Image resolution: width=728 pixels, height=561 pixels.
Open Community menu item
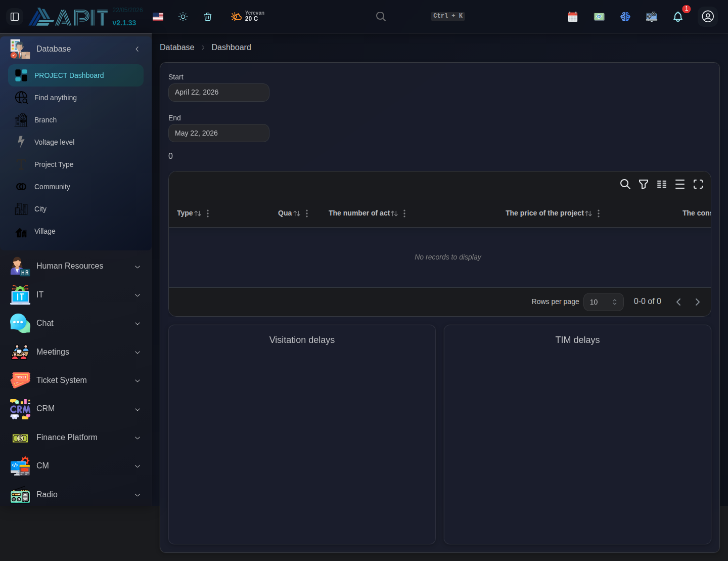76,187
